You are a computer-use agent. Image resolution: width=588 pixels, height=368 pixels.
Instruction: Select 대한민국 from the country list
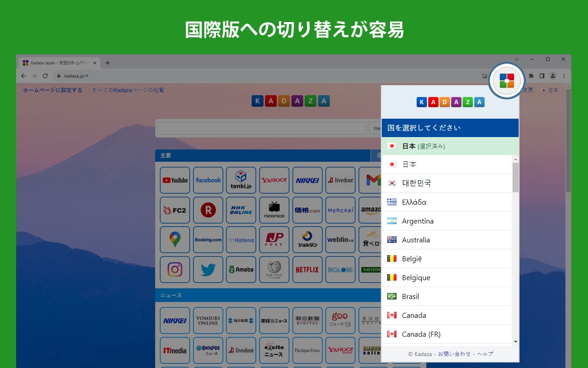447,183
